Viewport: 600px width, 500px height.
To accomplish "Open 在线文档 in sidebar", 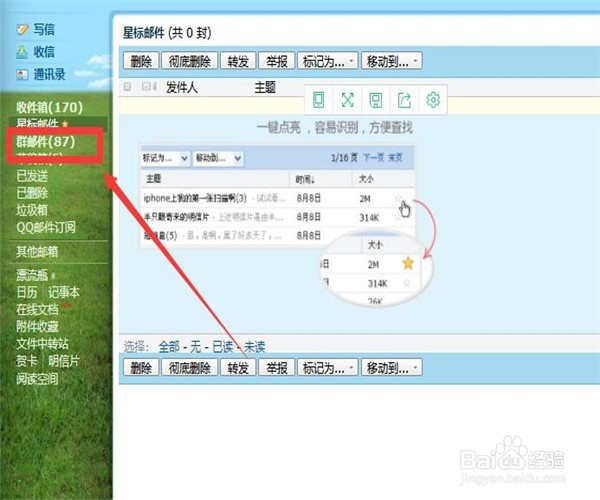I will tap(37, 309).
